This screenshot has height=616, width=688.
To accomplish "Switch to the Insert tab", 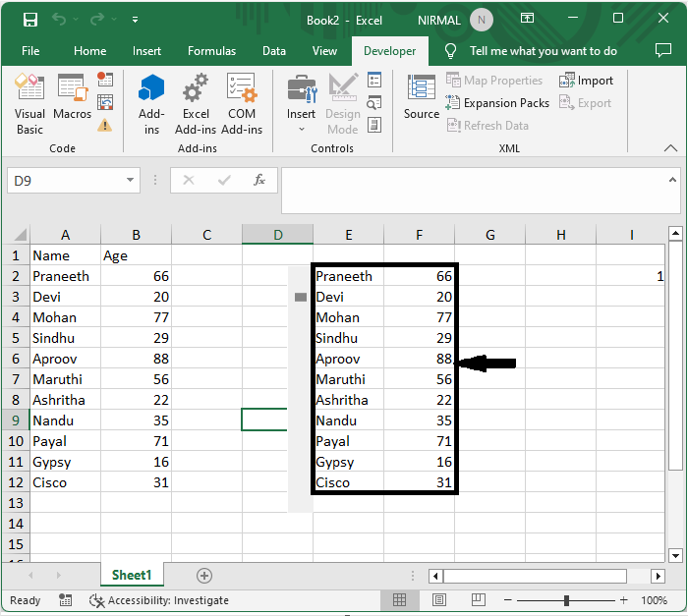I will 146,51.
